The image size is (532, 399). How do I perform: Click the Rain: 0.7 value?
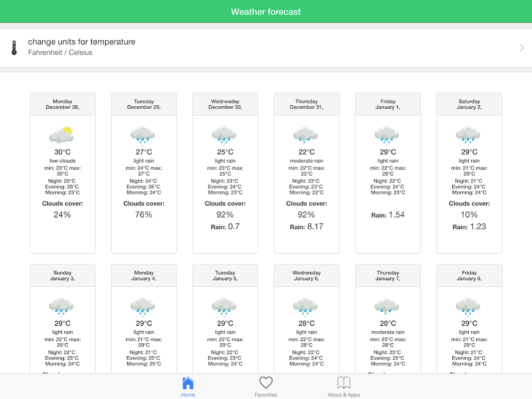coord(225,226)
